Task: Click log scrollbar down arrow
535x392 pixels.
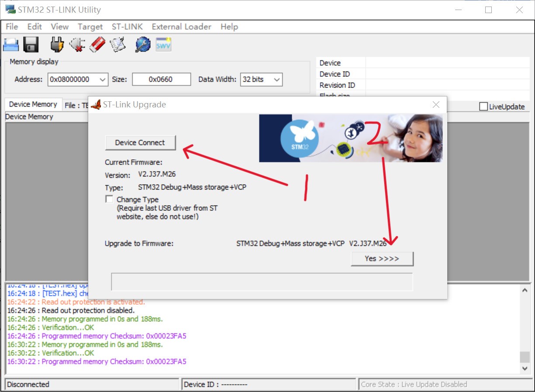Action: 525,368
